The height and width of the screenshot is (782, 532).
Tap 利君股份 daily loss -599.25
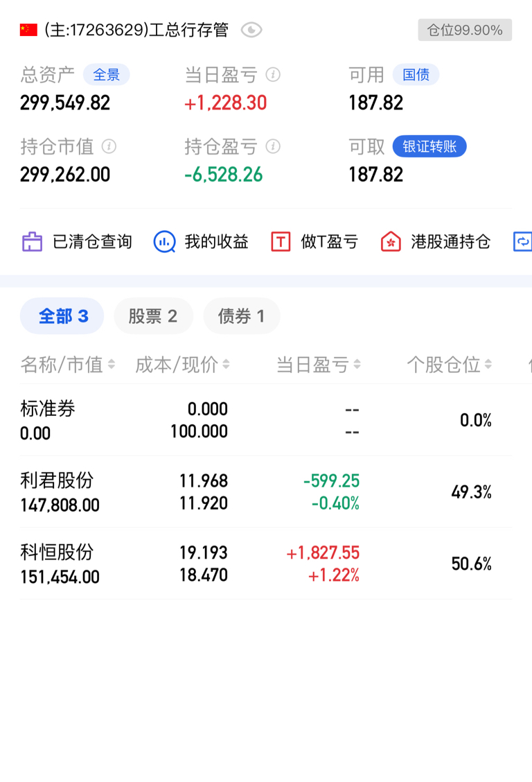click(332, 480)
